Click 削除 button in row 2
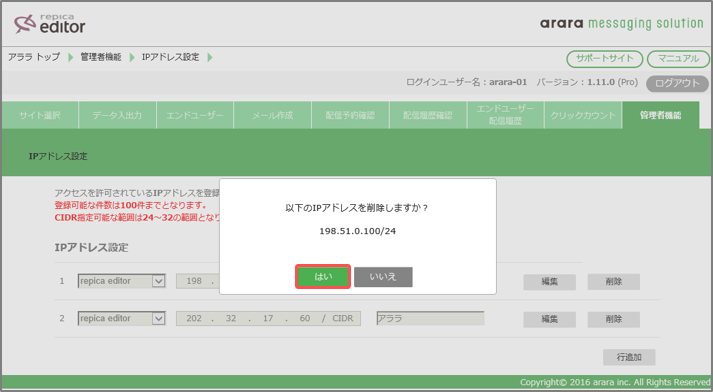The width and height of the screenshot is (713, 392). 613,319
